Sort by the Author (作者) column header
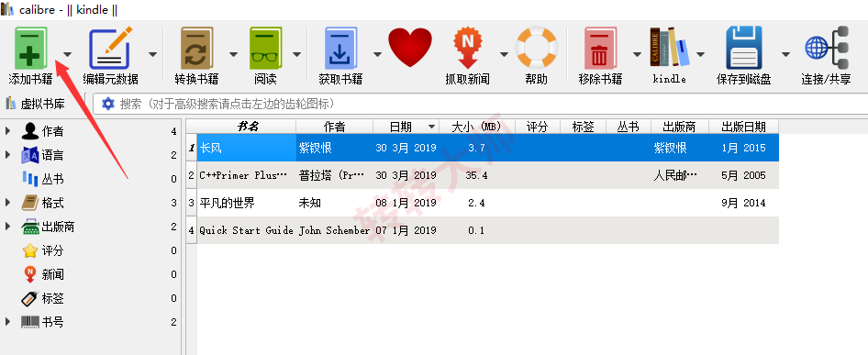Viewport: 868px width, 355px height. [334, 127]
